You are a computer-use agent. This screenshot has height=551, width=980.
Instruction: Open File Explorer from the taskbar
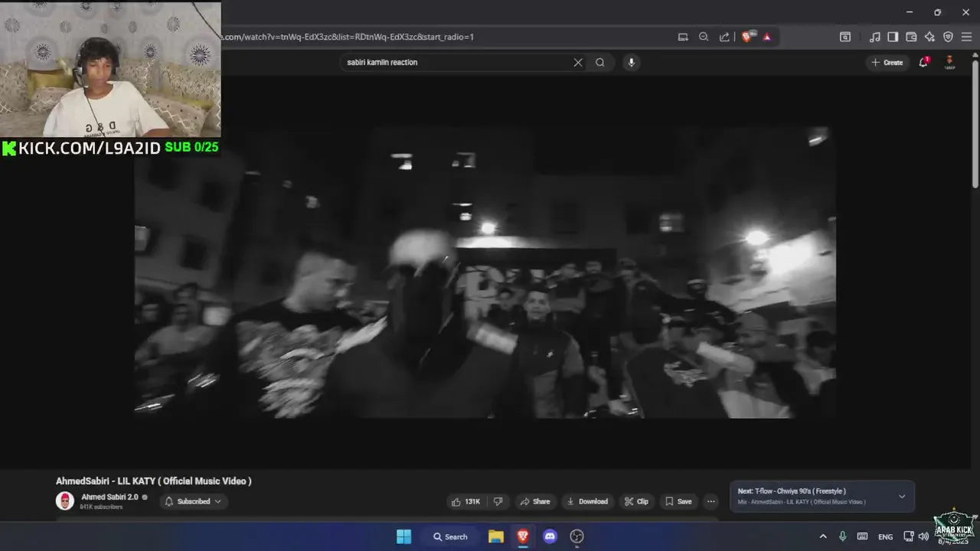pyautogui.click(x=496, y=536)
